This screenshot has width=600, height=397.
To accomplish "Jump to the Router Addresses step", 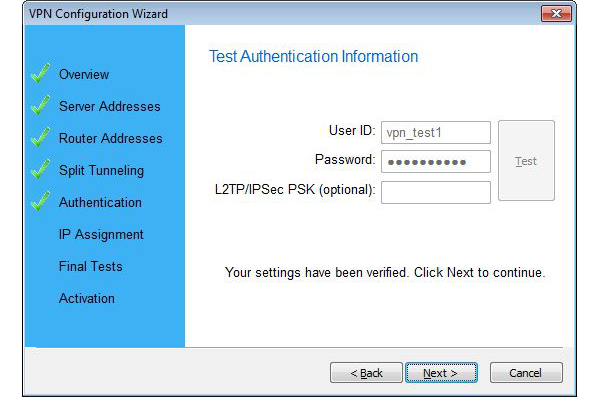I will pos(111,139).
